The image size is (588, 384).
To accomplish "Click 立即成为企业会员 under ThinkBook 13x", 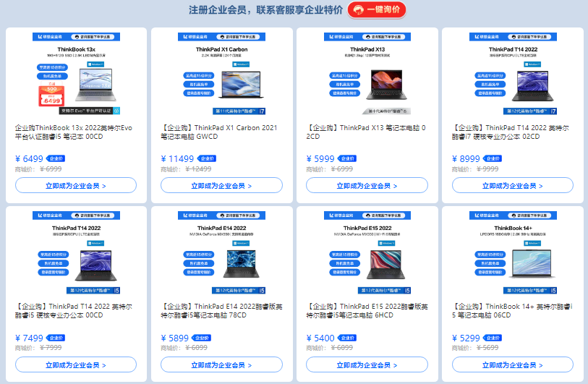I will 76,186.
